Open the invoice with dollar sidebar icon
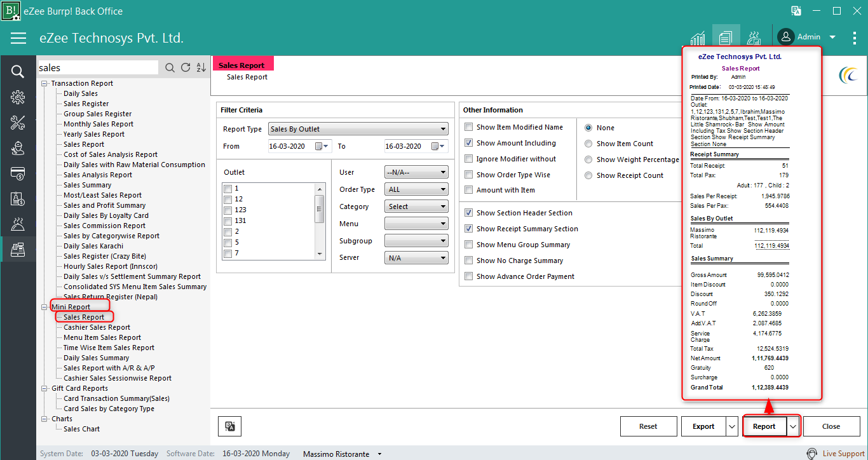Image resolution: width=868 pixels, height=460 pixels. point(18,198)
